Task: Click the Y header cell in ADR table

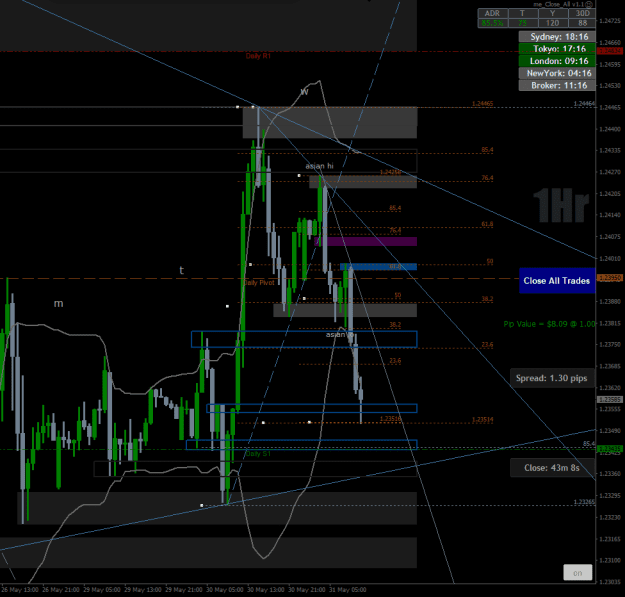Action: (552, 14)
